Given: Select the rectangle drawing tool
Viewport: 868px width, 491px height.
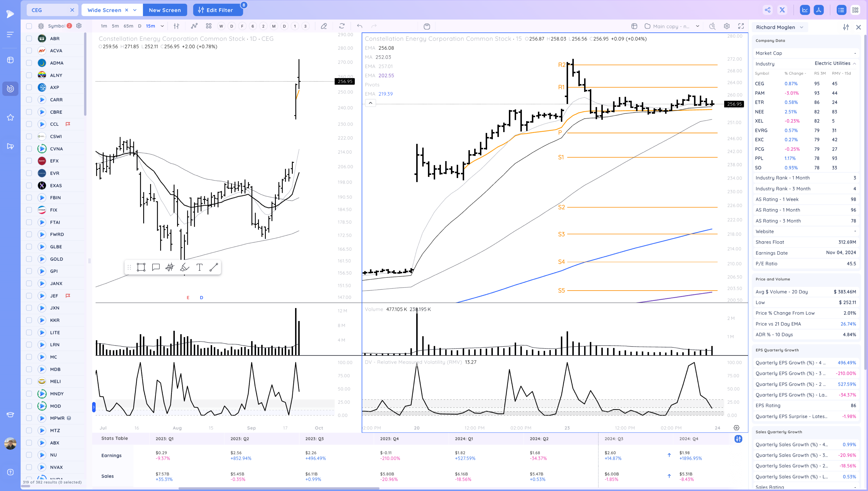Looking at the screenshot, I should point(141,267).
